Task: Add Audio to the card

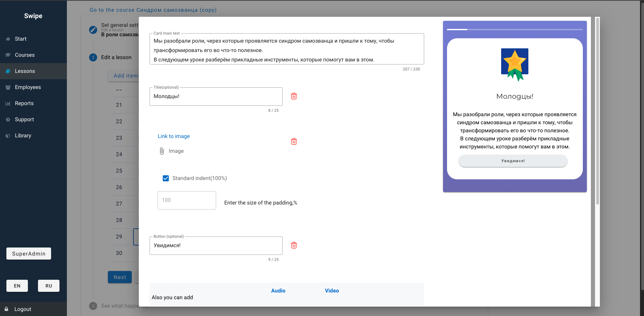Action: (x=278, y=291)
